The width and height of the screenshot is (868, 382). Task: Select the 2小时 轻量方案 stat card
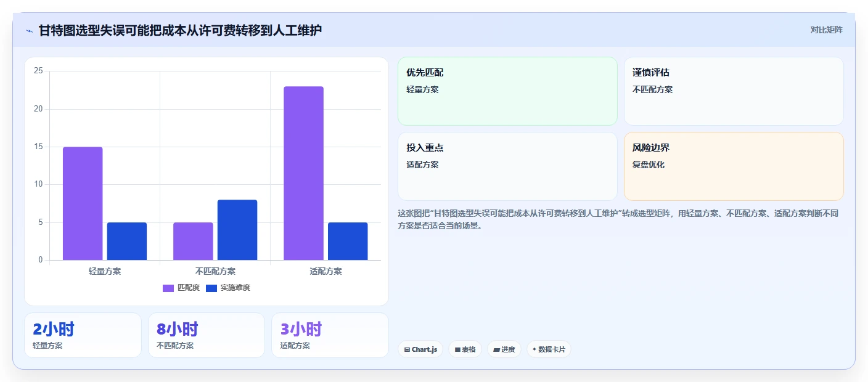pyautogui.click(x=83, y=335)
